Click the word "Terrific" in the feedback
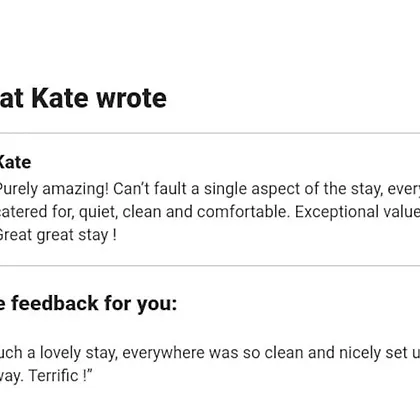Image resolution: width=420 pixels, height=420 pixels. tap(53, 376)
